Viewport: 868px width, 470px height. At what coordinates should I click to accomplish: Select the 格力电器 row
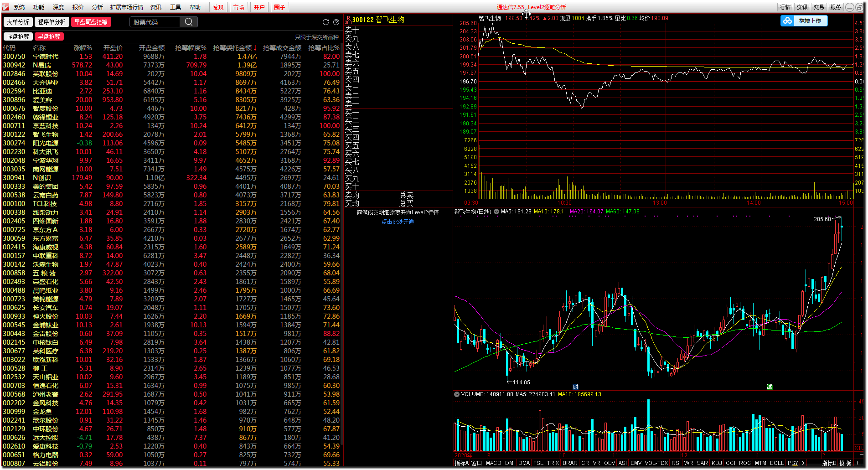(171, 455)
